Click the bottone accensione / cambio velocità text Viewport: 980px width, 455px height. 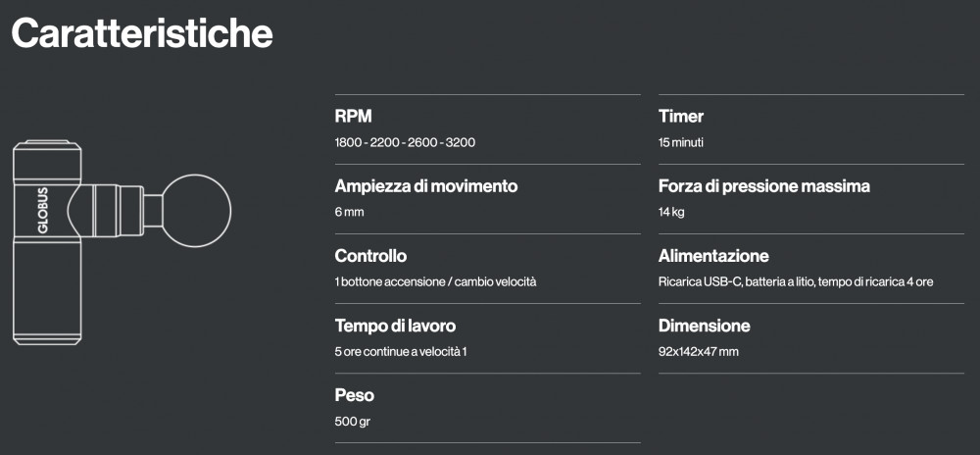(x=435, y=281)
